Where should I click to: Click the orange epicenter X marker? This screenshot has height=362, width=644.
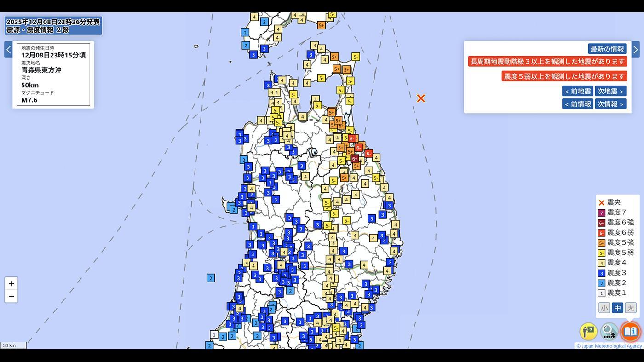(420, 98)
